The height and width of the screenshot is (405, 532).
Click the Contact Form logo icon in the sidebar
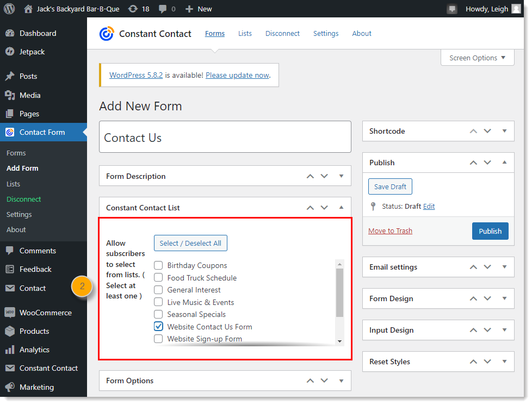[x=10, y=132]
